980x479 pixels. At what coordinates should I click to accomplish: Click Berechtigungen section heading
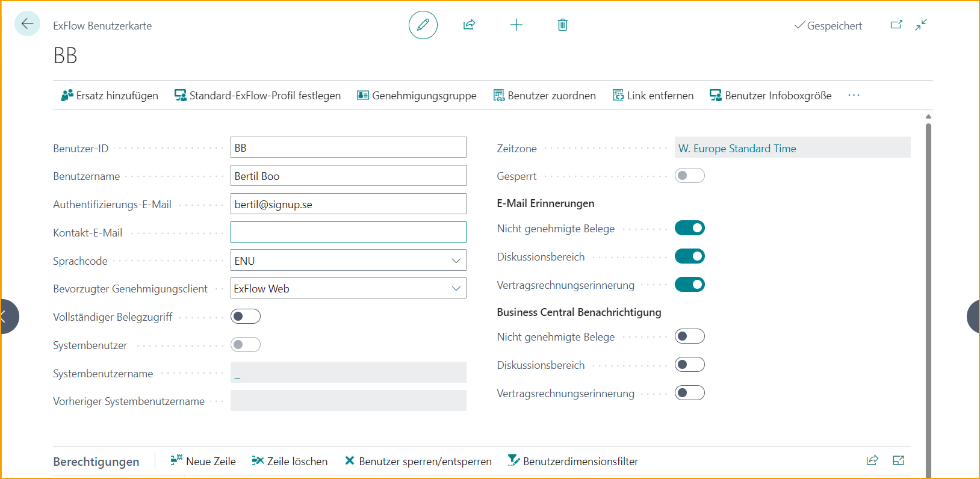pyautogui.click(x=96, y=462)
